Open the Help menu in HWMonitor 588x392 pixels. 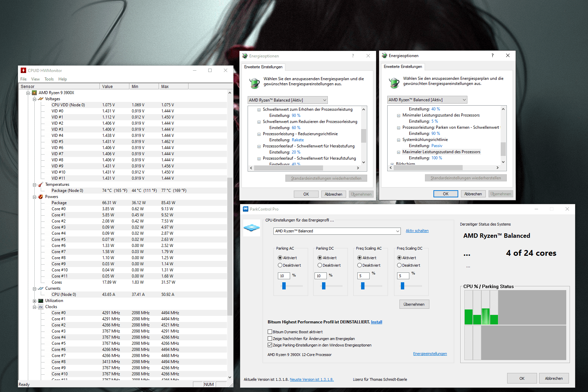click(x=63, y=79)
